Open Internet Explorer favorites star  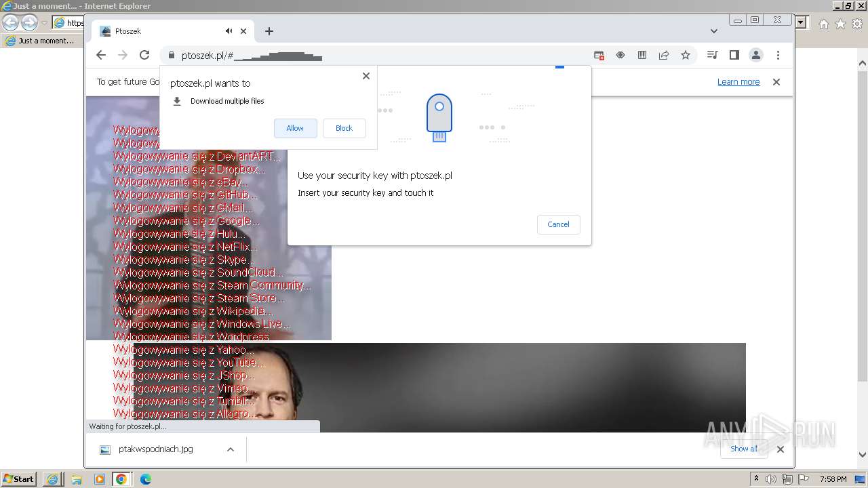840,24
